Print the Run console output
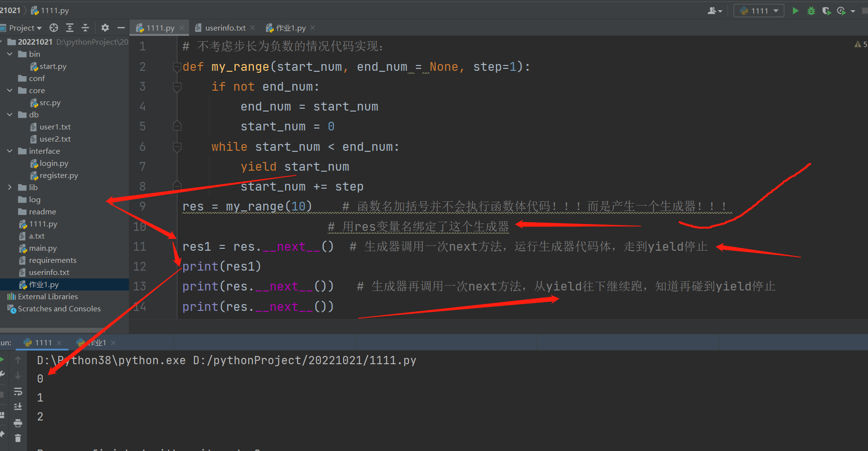868x451 pixels. pyautogui.click(x=18, y=423)
